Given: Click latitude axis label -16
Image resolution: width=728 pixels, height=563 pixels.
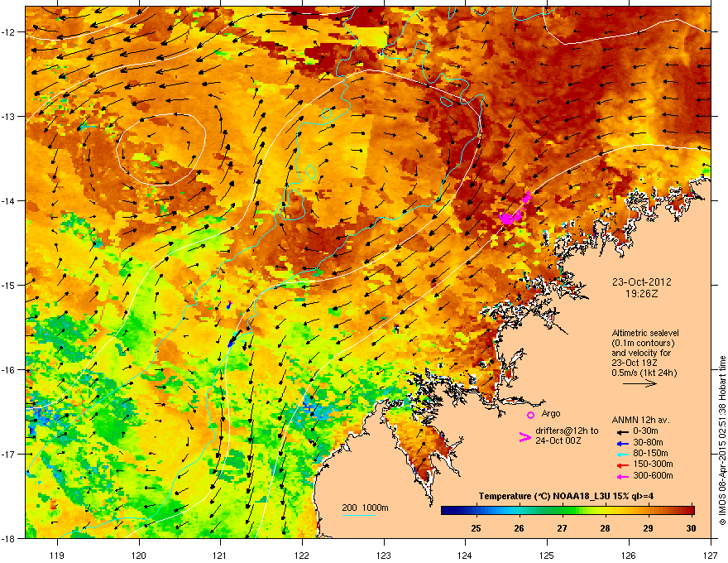Looking at the screenshot, I should point(9,370).
